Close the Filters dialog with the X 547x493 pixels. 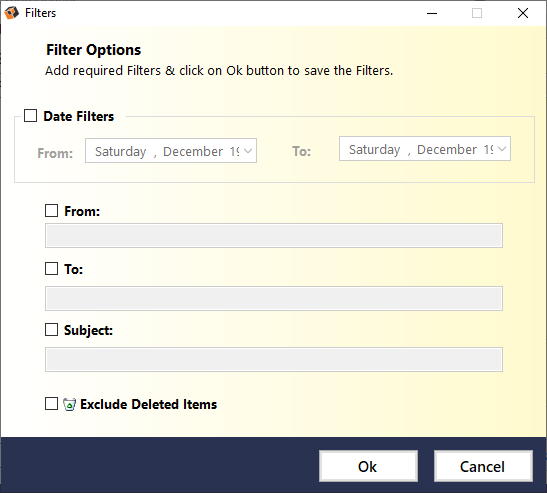(523, 13)
